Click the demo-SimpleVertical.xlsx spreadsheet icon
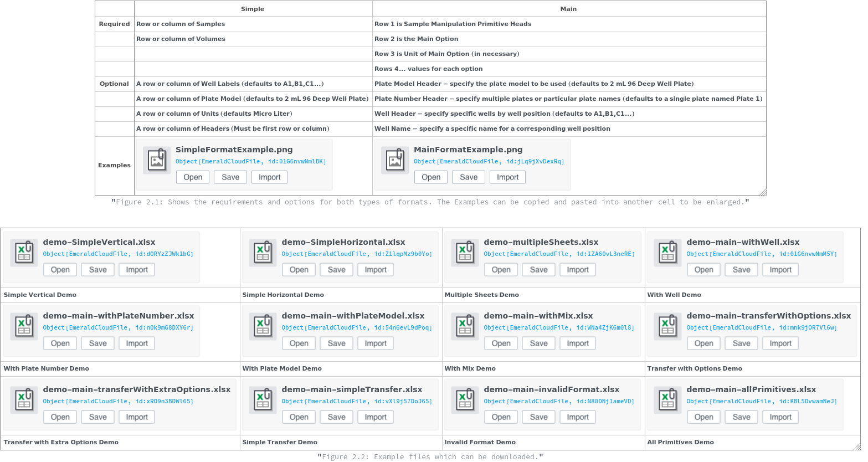The width and height of the screenshot is (868, 462). (24, 253)
